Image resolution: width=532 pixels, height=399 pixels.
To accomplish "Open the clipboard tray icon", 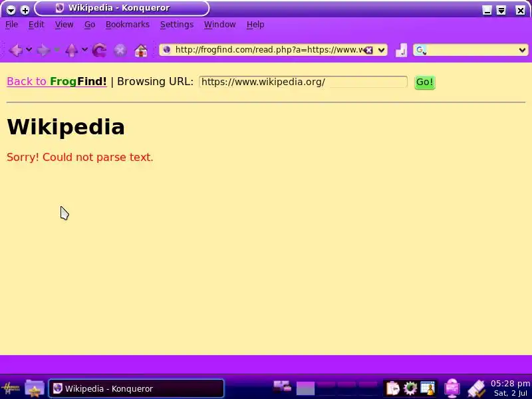I will coord(393,389).
